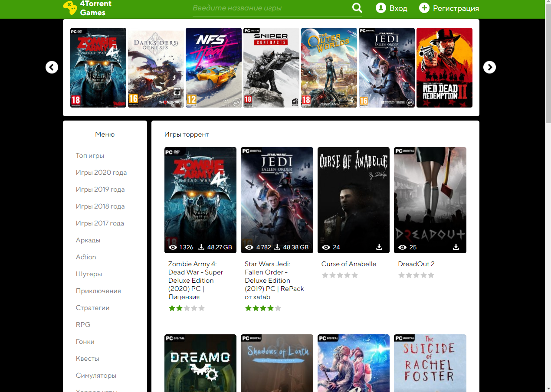Select the Шутеры category in the menu
The width and height of the screenshot is (551, 392).
89,274
